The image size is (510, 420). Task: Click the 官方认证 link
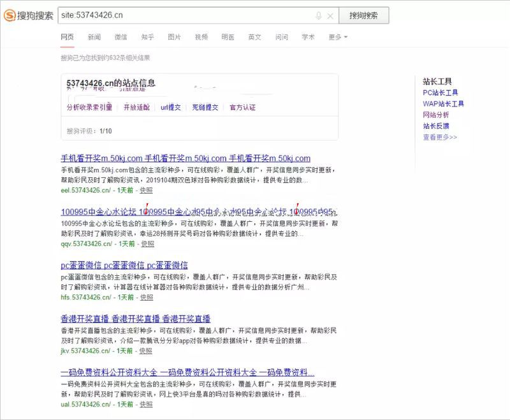[243, 107]
